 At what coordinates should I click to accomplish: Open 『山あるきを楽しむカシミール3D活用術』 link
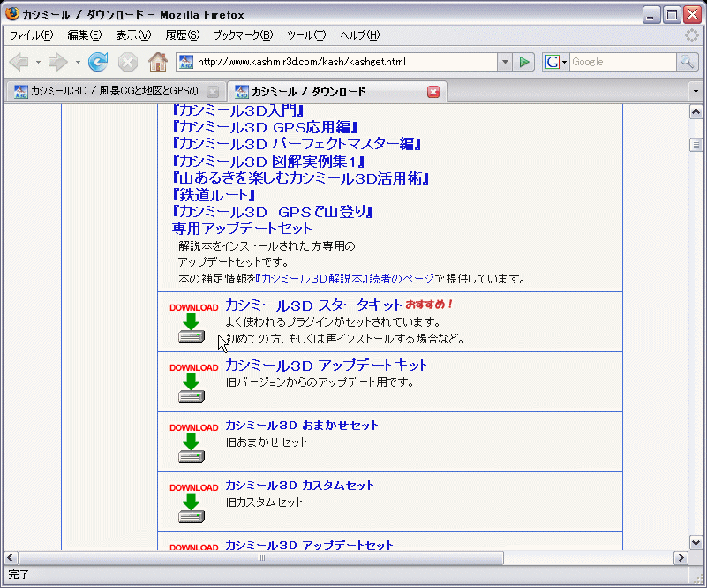coord(300,178)
